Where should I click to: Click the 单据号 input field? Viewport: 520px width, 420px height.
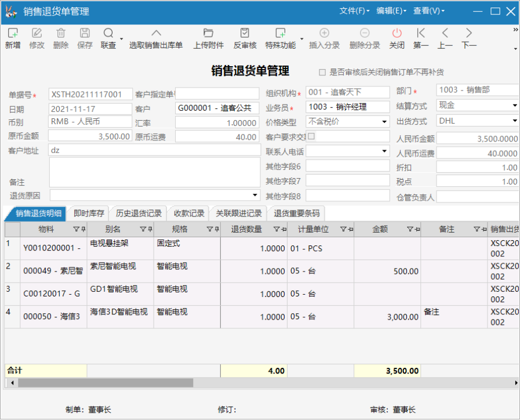[x=90, y=95]
